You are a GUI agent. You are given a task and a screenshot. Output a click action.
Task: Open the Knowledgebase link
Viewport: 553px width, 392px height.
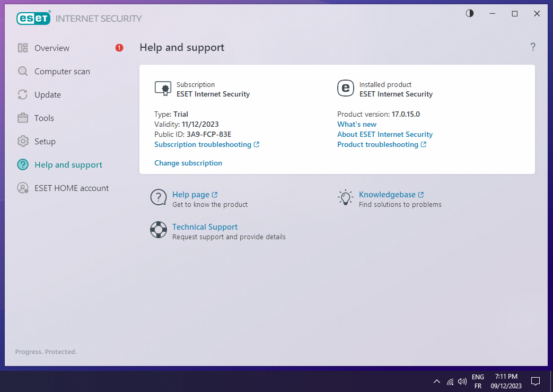click(391, 195)
